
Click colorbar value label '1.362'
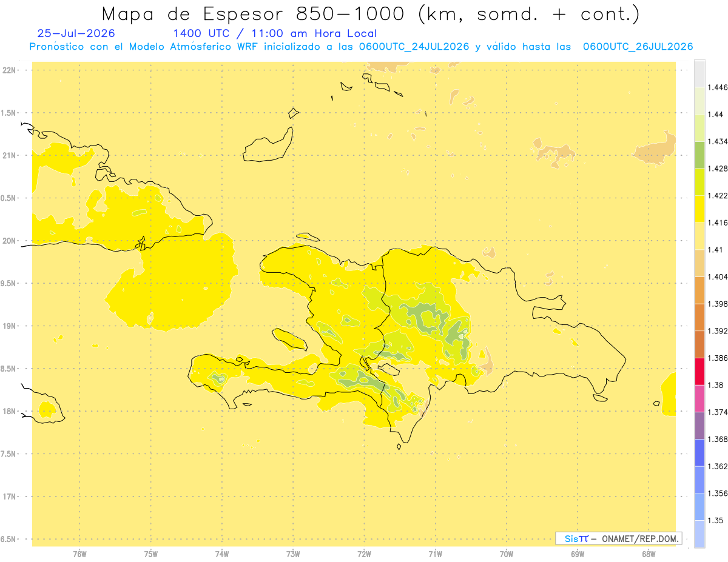point(718,466)
